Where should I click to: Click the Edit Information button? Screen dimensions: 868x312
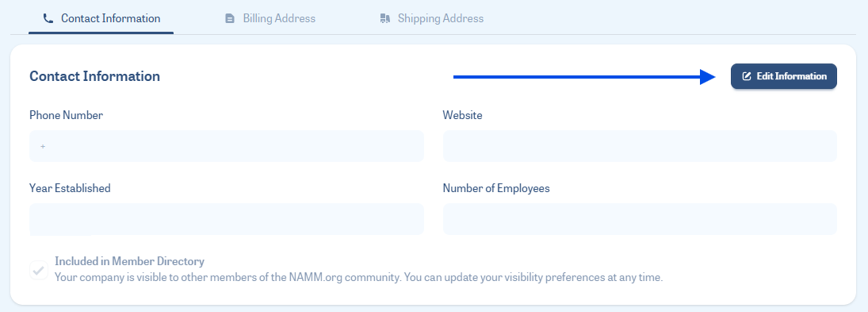(x=783, y=76)
